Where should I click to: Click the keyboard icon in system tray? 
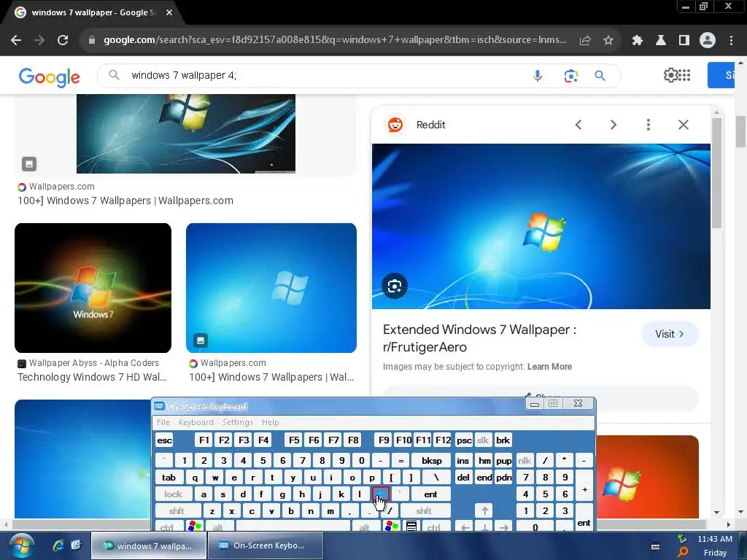point(656,546)
